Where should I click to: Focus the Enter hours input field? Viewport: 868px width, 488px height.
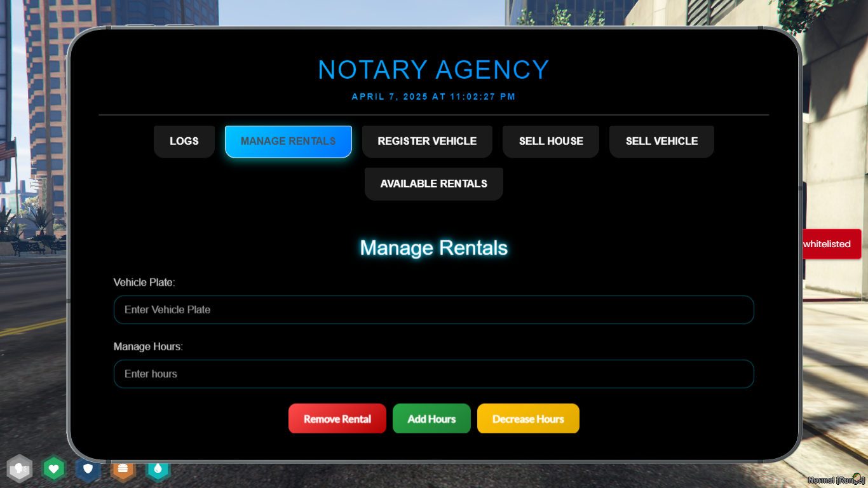point(434,374)
